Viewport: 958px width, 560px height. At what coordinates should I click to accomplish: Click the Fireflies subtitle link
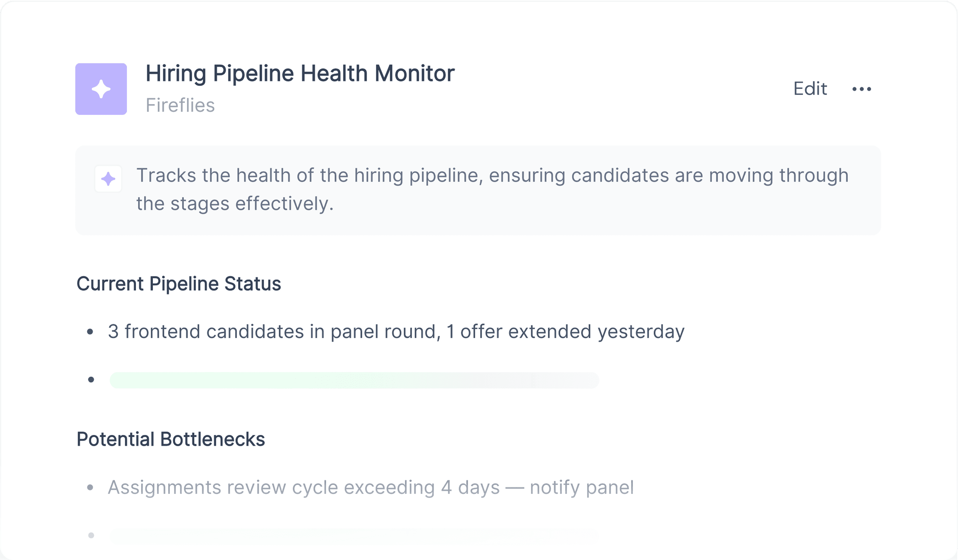(180, 105)
